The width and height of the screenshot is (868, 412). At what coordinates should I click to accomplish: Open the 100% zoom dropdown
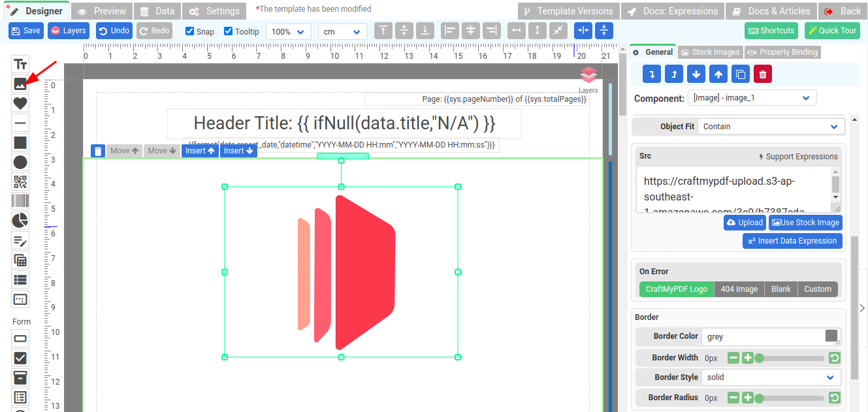289,31
